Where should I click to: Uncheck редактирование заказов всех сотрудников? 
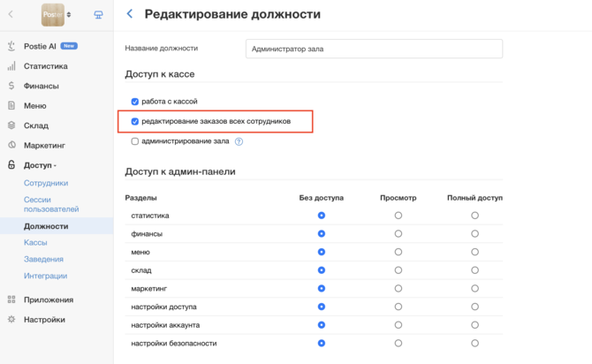(x=135, y=122)
